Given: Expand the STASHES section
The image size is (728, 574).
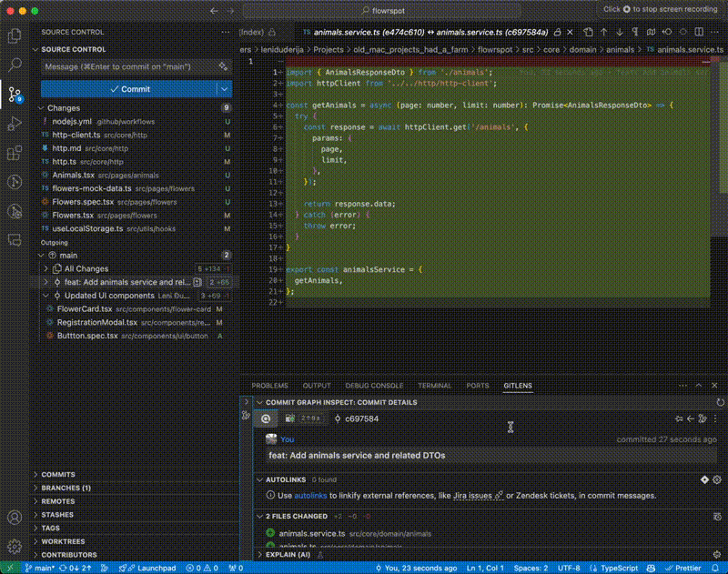Looking at the screenshot, I should [57, 515].
